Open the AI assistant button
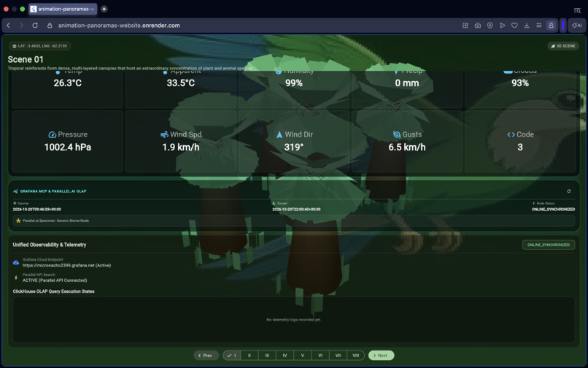This screenshot has width=588, height=368. click(x=577, y=26)
